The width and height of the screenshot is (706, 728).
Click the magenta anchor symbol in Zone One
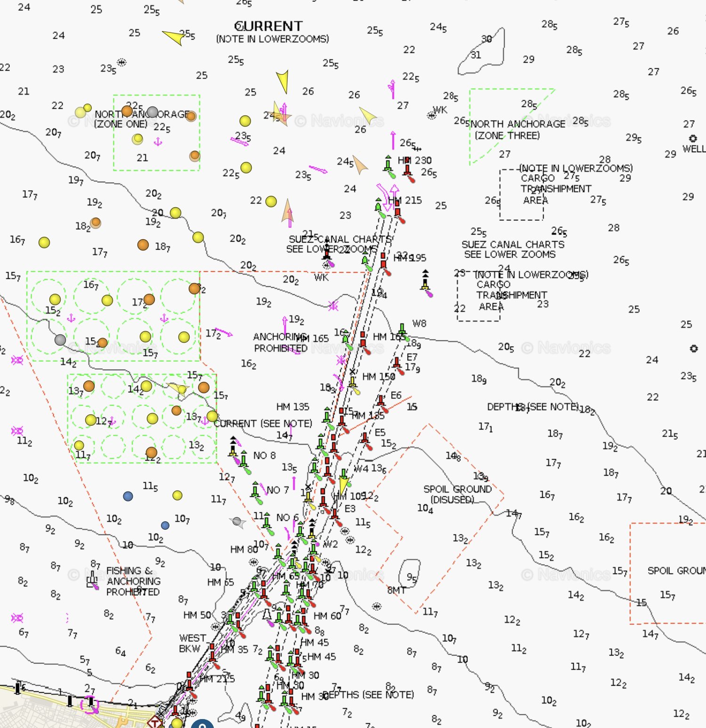click(x=158, y=142)
